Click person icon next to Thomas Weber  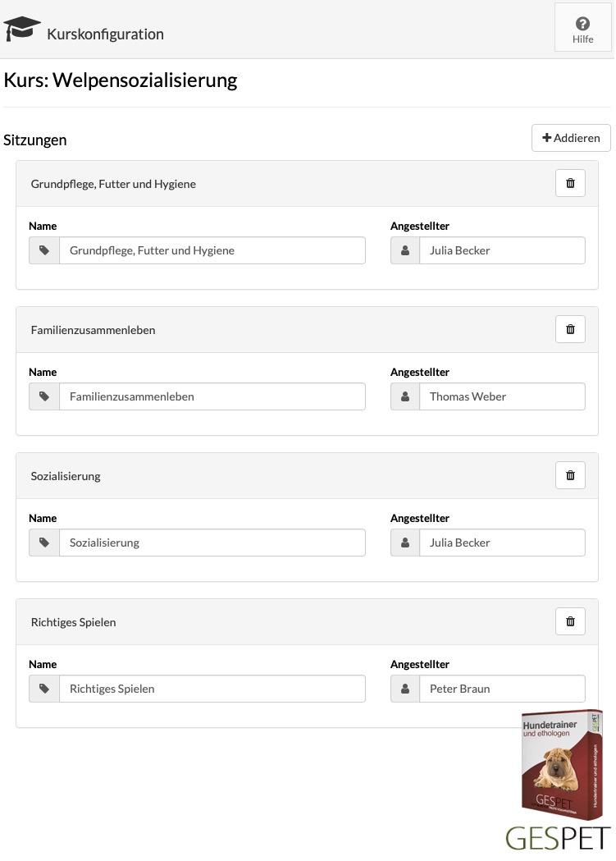(x=405, y=396)
